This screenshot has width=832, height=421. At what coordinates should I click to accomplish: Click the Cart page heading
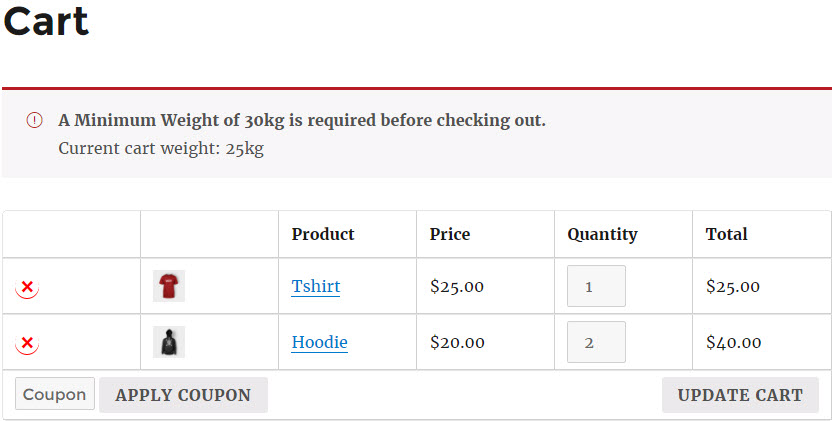(x=46, y=21)
